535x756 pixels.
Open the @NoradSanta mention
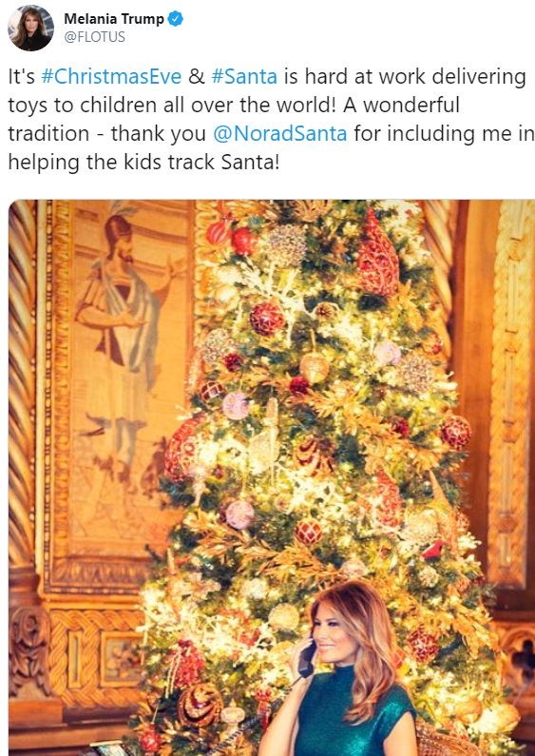tap(280, 133)
